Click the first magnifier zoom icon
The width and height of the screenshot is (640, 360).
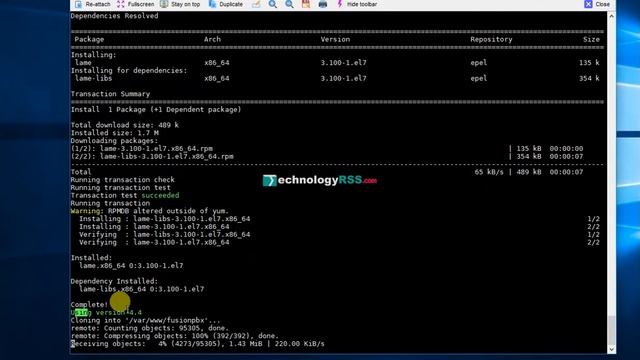pyautogui.click(x=273, y=4)
